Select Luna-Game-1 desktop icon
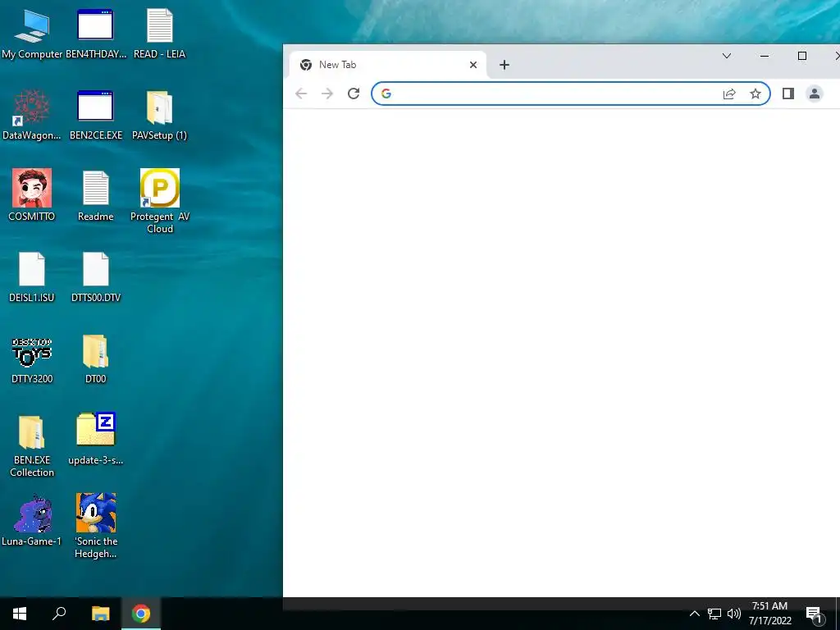 pos(32,521)
